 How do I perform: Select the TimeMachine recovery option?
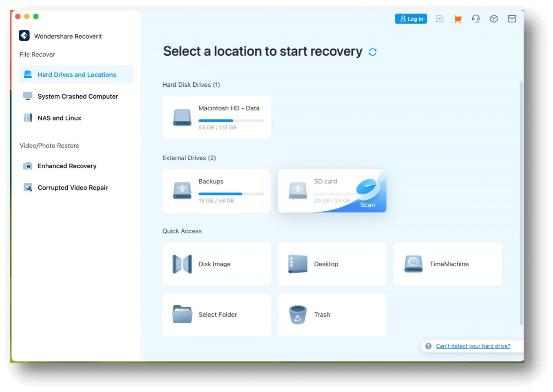pos(447,264)
